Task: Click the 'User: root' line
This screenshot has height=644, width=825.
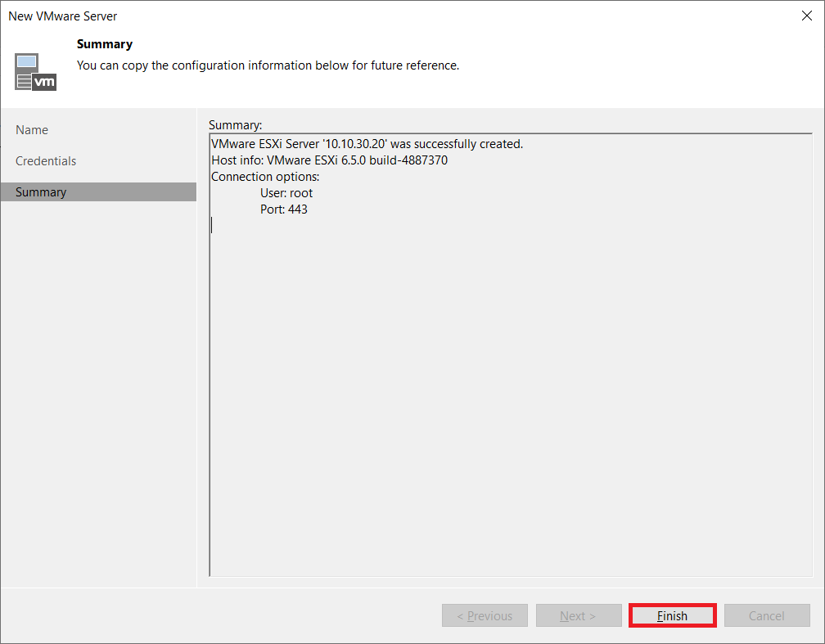Action: pos(286,193)
